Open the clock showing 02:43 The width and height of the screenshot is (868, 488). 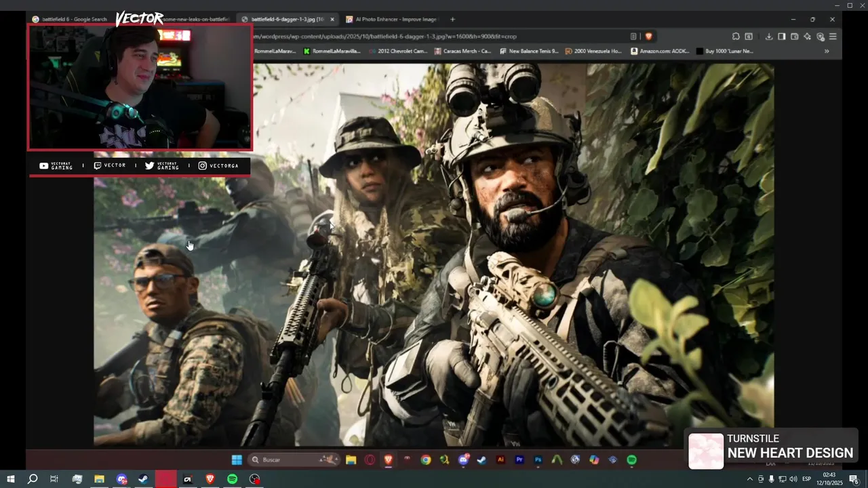click(x=829, y=479)
